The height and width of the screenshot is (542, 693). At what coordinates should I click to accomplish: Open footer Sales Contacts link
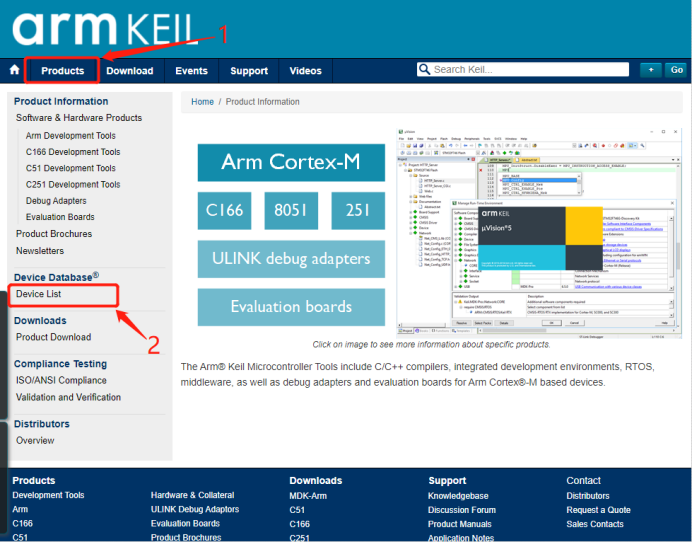pyautogui.click(x=595, y=524)
